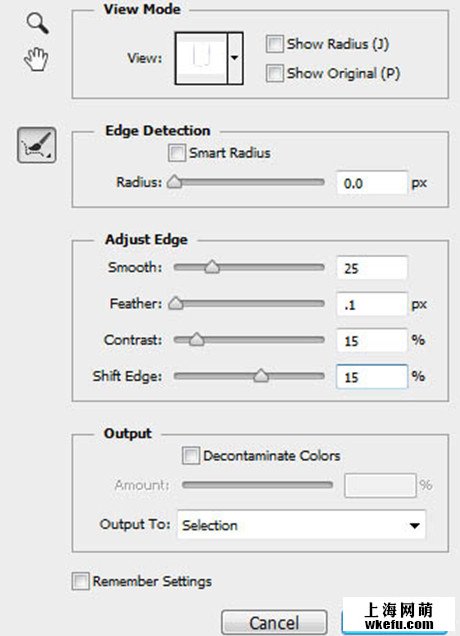The image size is (460, 636).
Task: Click the Contrast slider handle
Action: (x=197, y=339)
